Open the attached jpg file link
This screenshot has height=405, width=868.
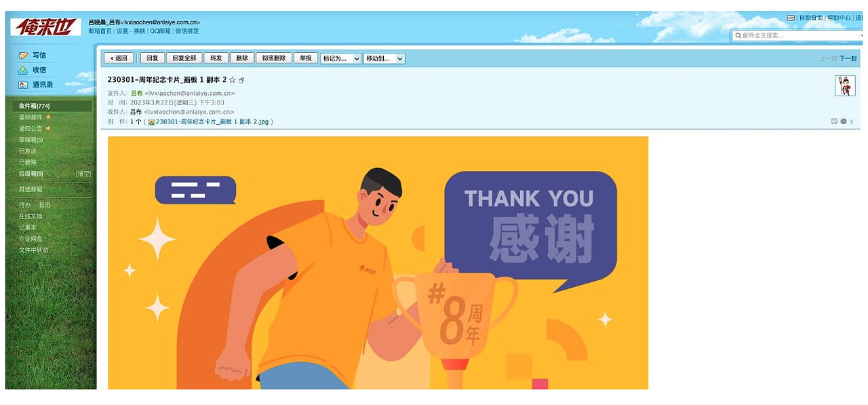212,122
